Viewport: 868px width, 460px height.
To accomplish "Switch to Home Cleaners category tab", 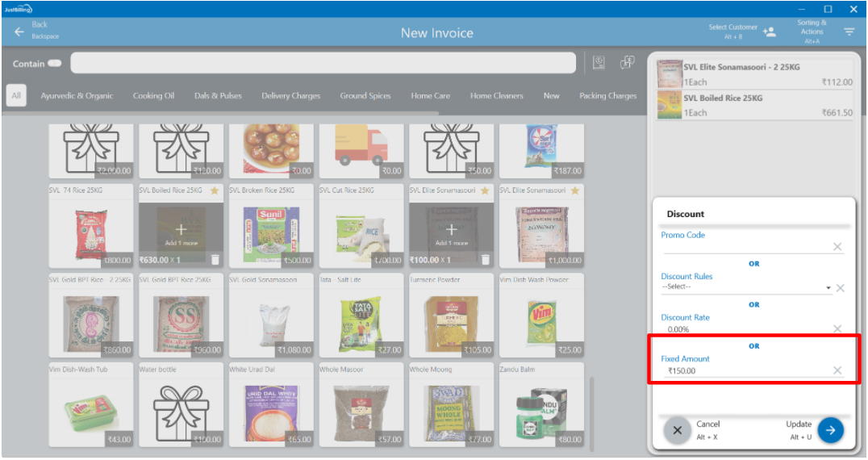I will click(x=496, y=96).
